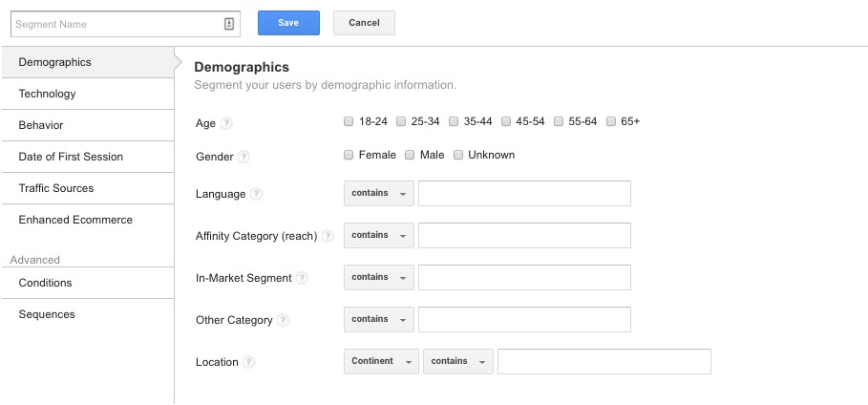Image resolution: width=868 pixels, height=405 pixels.
Task: Click the icon inside Segment Name field
Action: click(x=229, y=24)
